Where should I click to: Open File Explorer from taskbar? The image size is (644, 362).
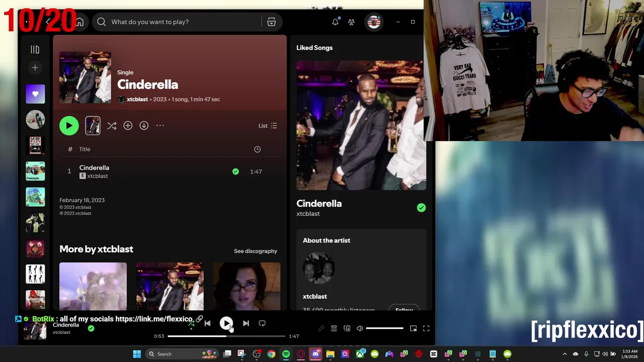[330, 354]
